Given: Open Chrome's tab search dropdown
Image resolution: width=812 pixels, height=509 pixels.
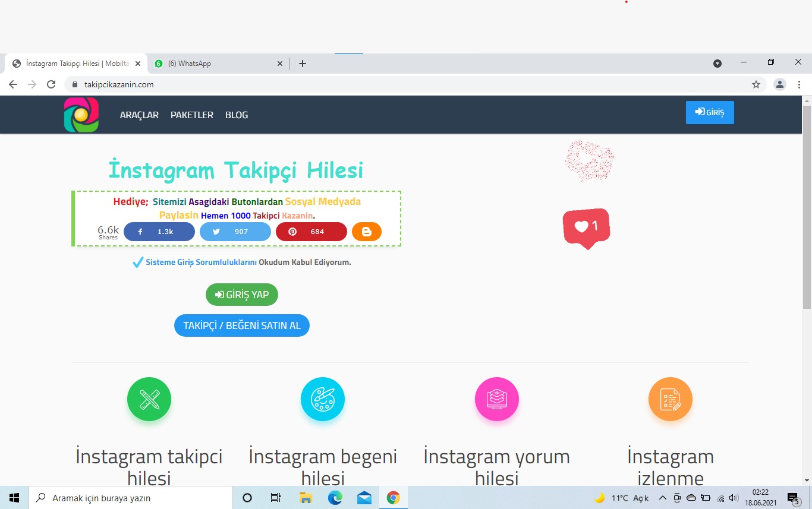Looking at the screenshot, I should (717, 64).
